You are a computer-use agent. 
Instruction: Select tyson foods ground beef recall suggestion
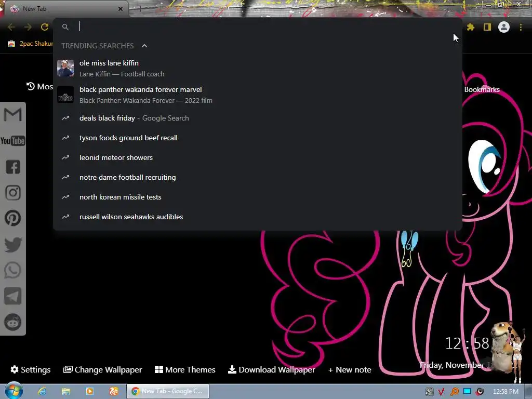[258, 138]
